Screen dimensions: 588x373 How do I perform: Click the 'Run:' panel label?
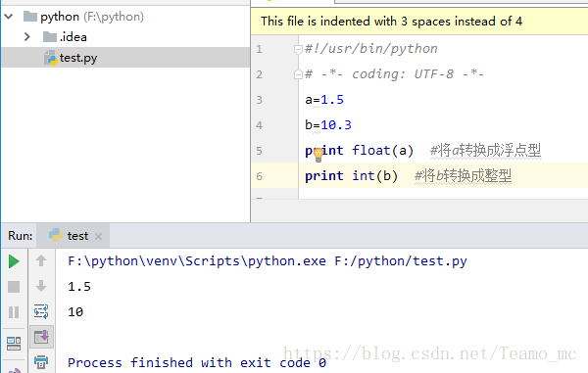point(21,236)
